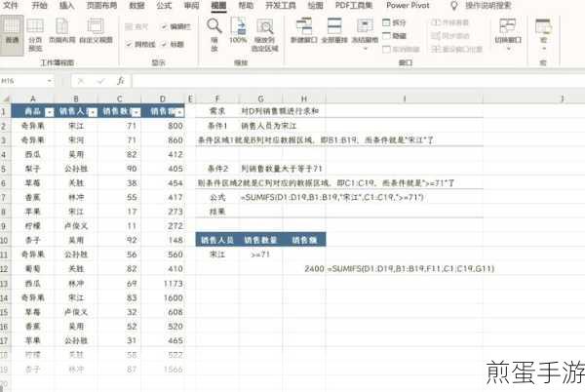585x392 pixels.
Task: Select row 12 header
Action: (x=5, y=268)
